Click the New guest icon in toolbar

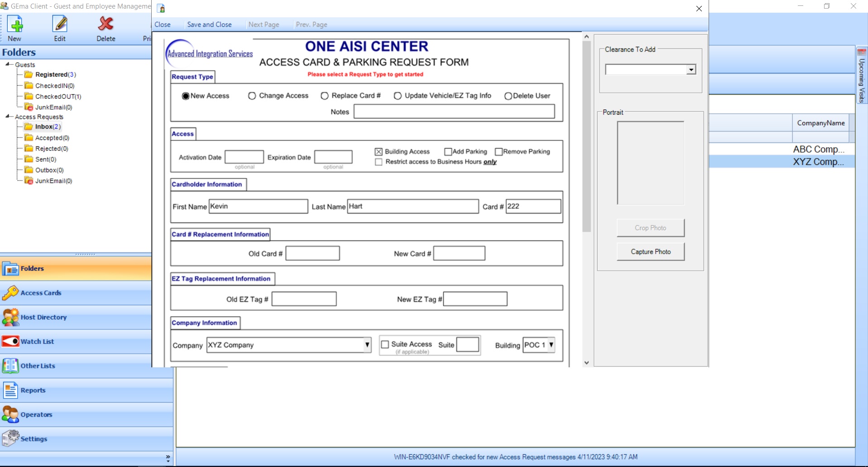coord(15,24)
